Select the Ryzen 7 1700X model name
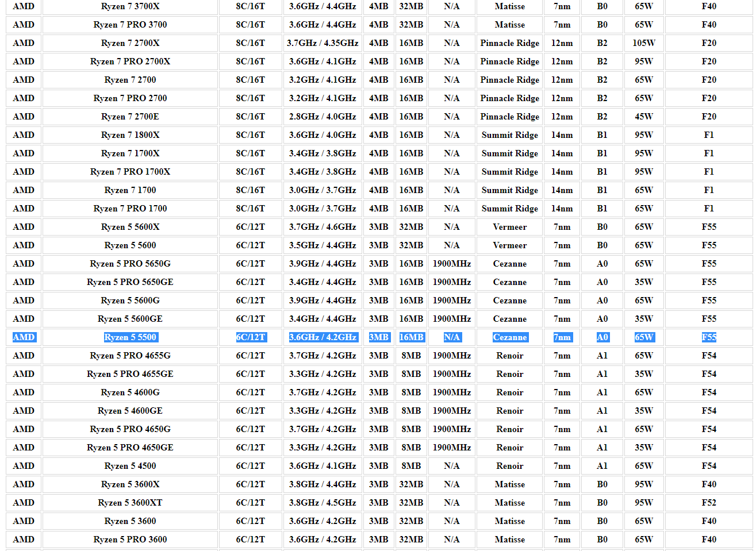Viewport: 756px width, 551px height. pos(131,153)
